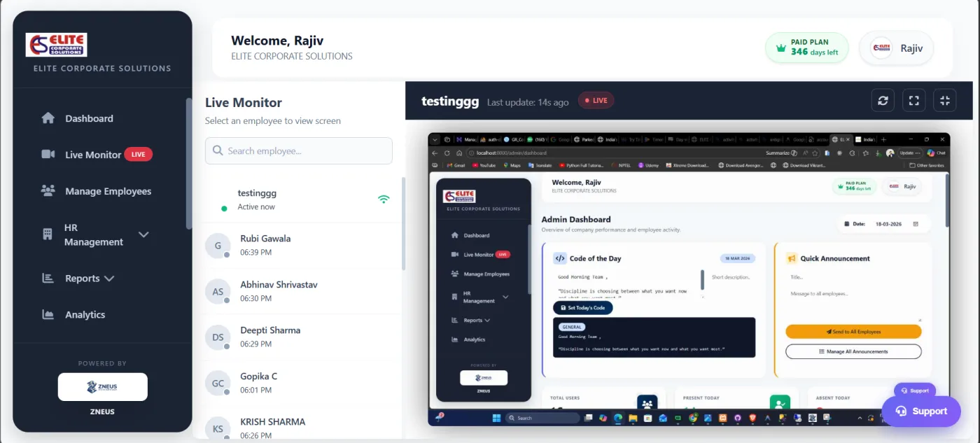Expand the Reports chevron in left sidebar

109,278
